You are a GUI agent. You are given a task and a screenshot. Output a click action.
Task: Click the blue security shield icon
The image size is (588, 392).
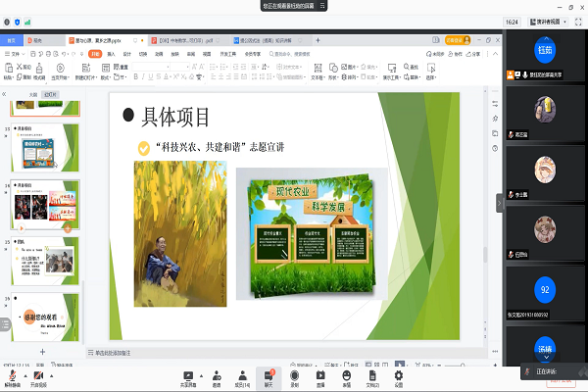(18, 23)
